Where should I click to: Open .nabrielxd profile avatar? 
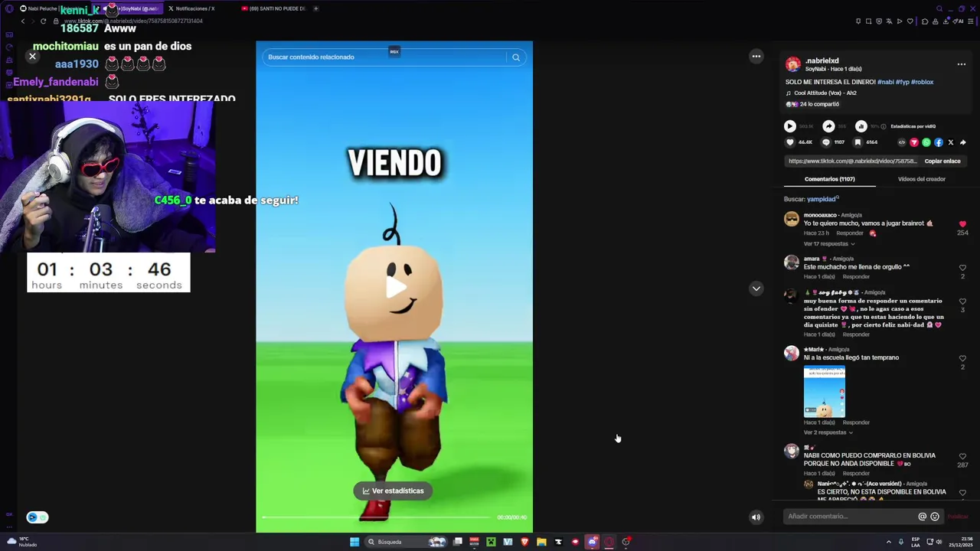coord(793,64)
